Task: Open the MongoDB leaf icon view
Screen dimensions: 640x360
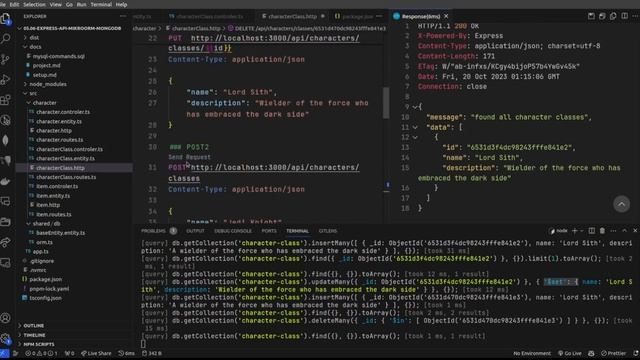Action: (5, 140)
